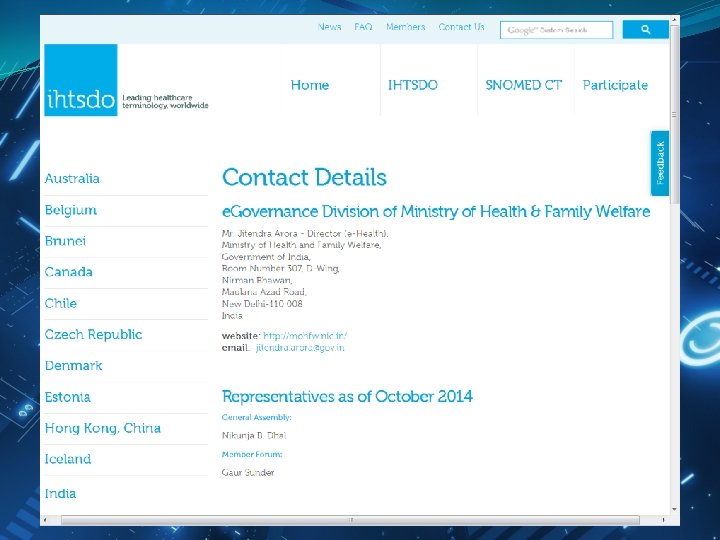The image size is (720, 540).
Task: Click the Mr. Jitendra Arora director line
Action: 305,233
